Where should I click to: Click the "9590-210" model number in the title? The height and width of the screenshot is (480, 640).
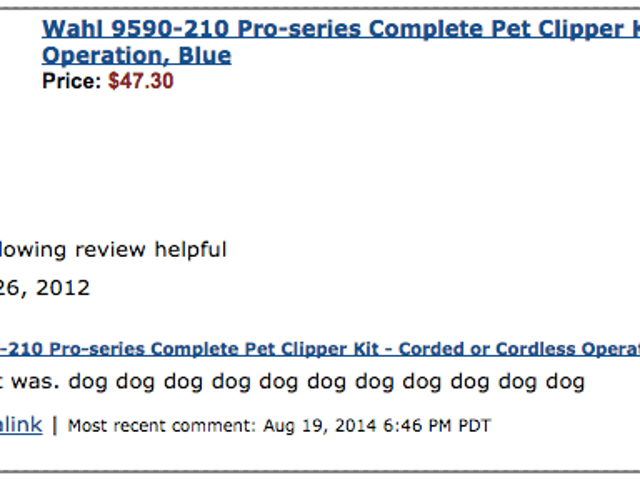(x=170, y=29)
